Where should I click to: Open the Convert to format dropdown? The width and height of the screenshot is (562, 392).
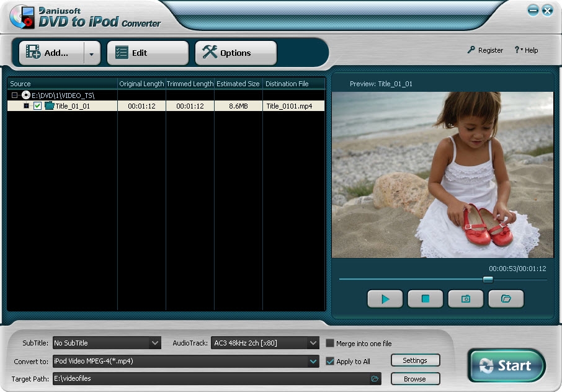tap(313, 361)
